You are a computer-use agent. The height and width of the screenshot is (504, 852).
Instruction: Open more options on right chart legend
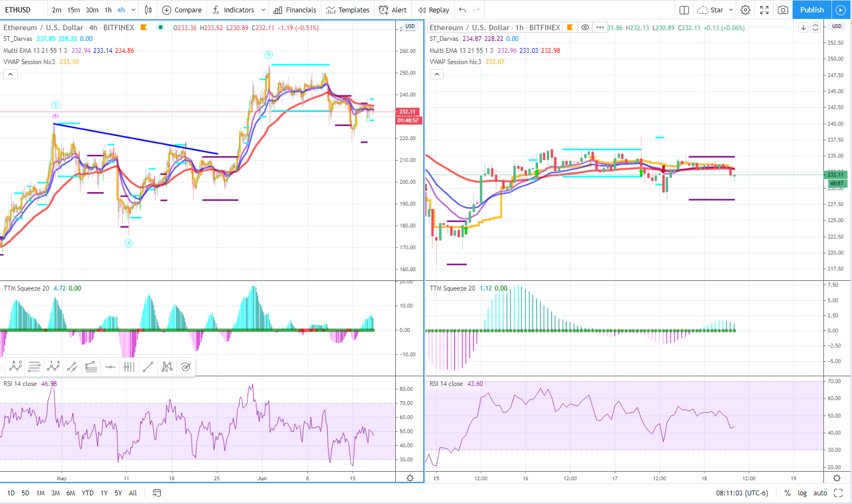tap(600, 27)
